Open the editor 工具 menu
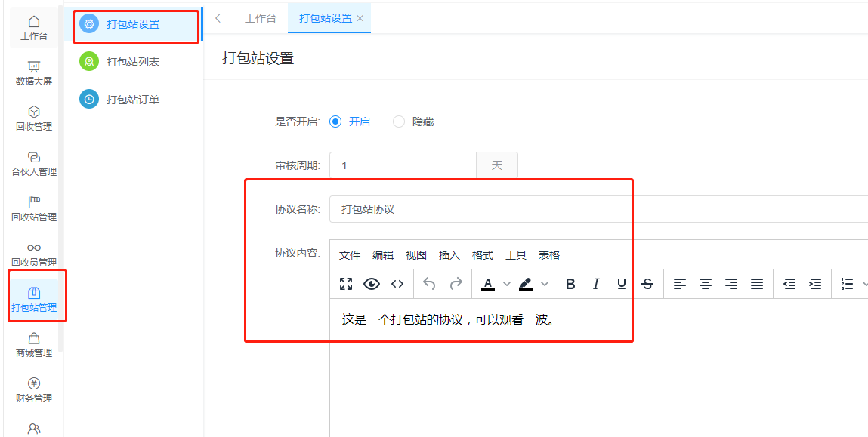The width and height of the screenshot is (868, 437). (x=516, y=255)
